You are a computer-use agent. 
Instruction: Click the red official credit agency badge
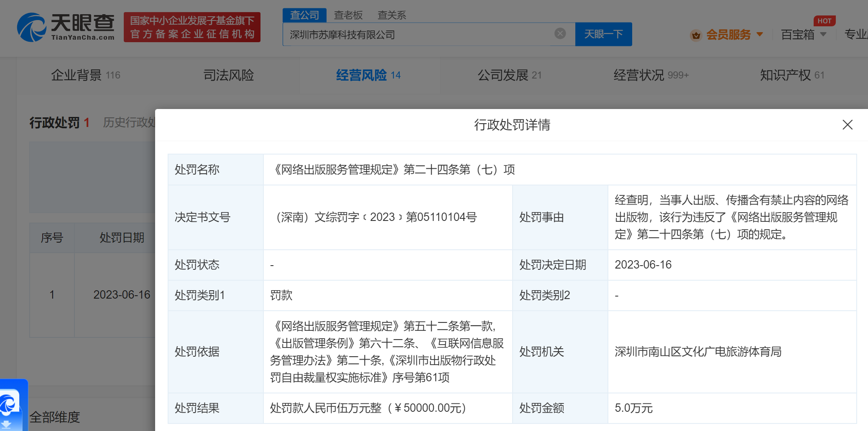pyautogui.click(x=192, y=27)
